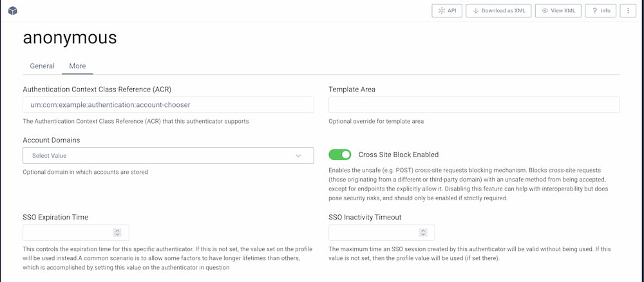Click the SSO Expiration Time stepper arrows
Image resolution: width=644 pixels, height=282 pixels.
click(117, 232)
